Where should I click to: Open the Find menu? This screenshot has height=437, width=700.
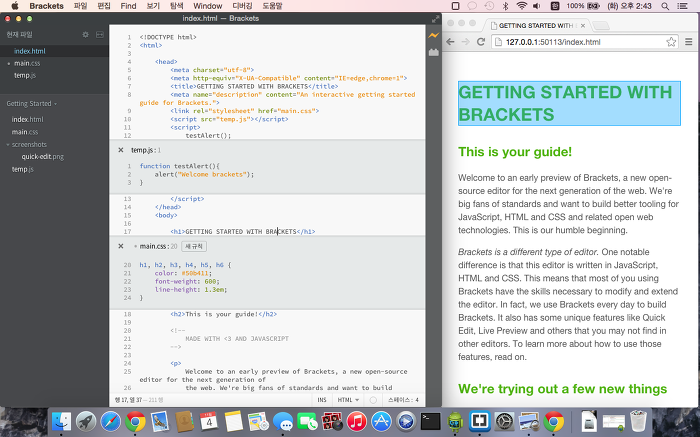coord(128,6)
